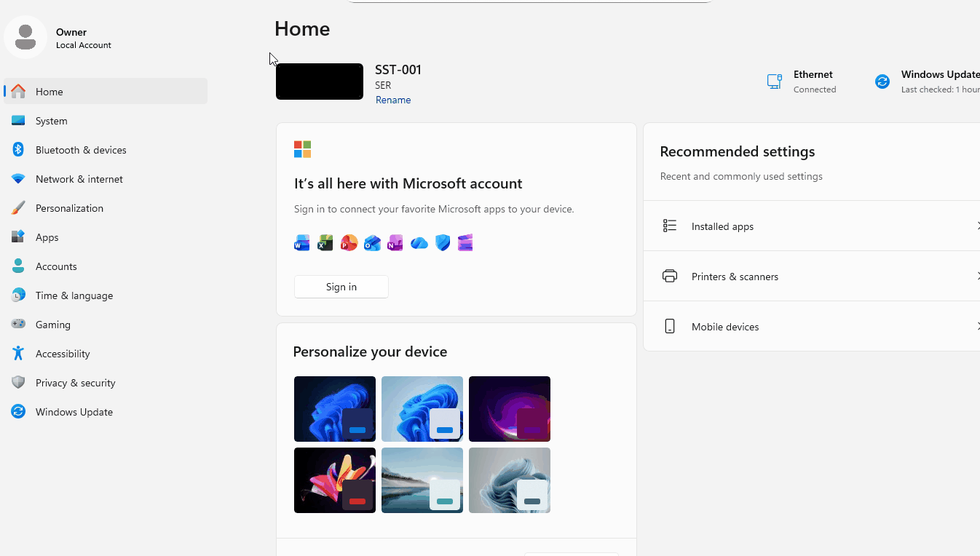Click the Ethernet status icon
The image size is (980, 556).
point(775,82)
